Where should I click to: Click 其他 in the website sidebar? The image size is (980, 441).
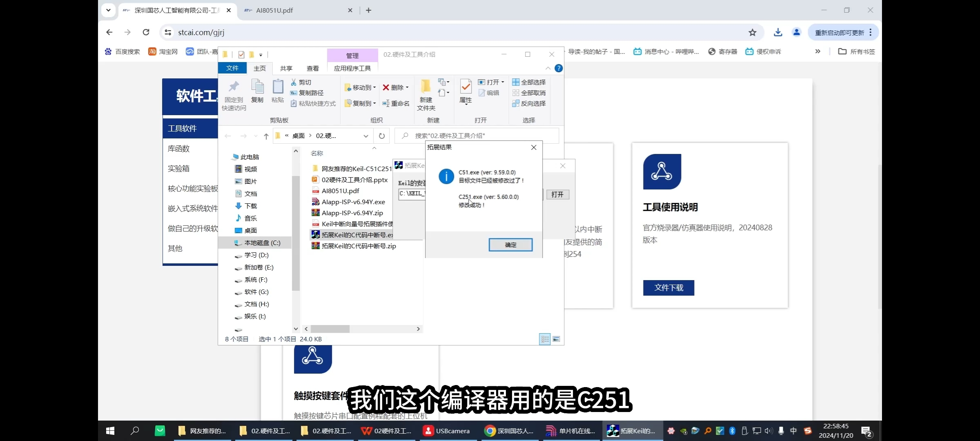click(175, 248)
